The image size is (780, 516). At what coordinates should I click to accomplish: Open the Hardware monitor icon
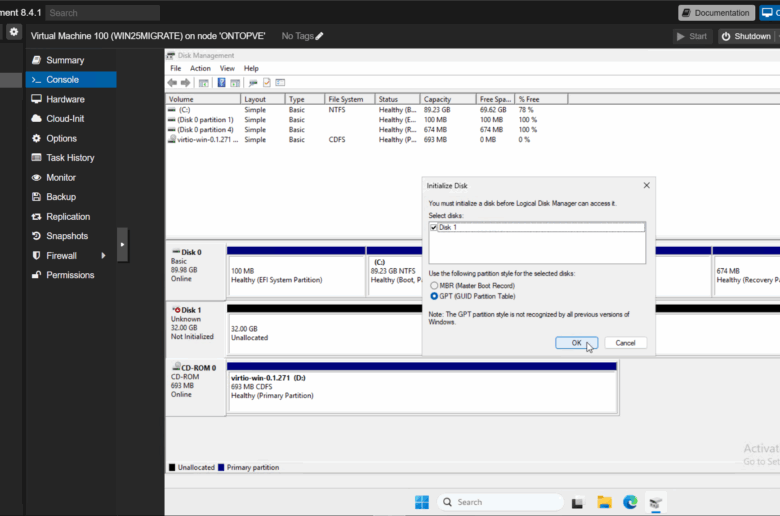tap(36, 99)
